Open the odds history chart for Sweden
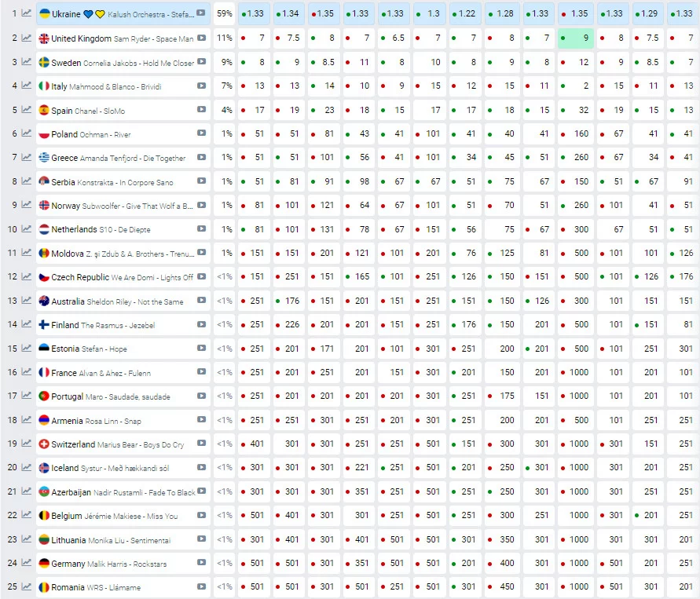700x599 pixels. (x=27, y=61)
